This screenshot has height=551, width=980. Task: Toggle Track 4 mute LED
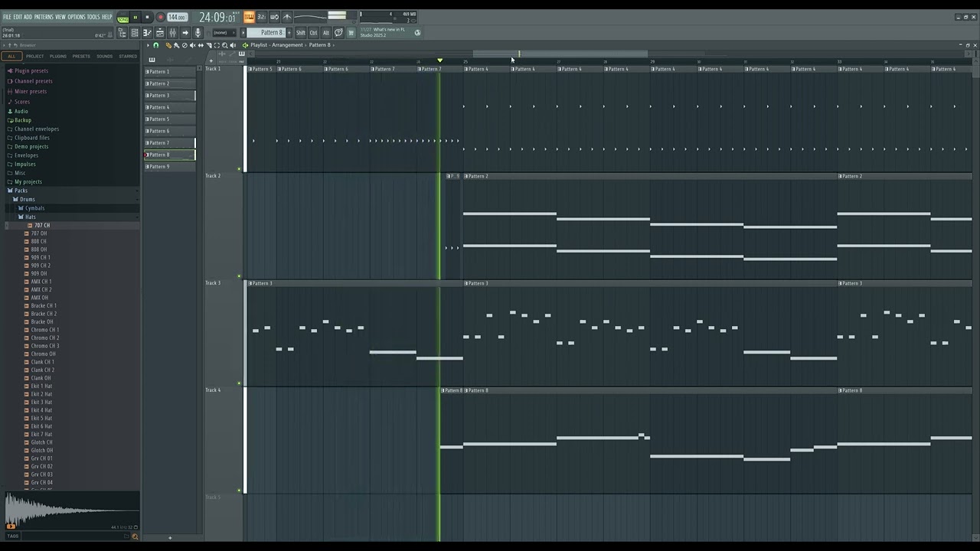[240, 490]
